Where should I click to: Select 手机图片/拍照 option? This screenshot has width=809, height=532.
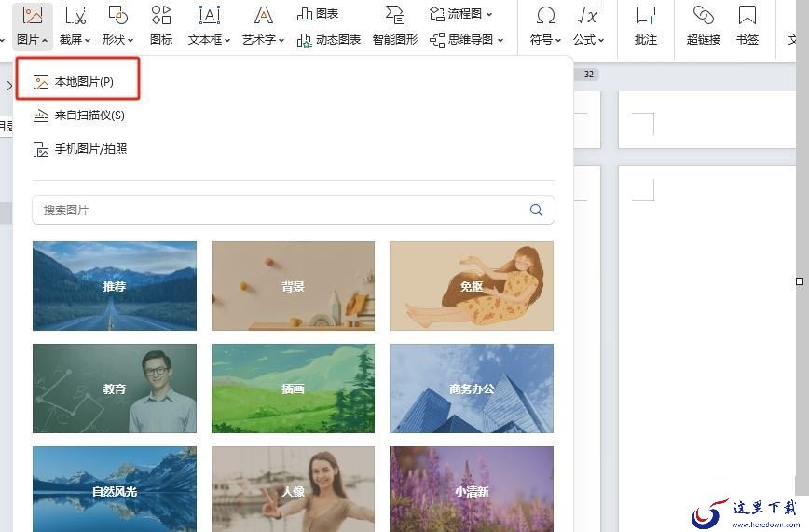[80, 149]
